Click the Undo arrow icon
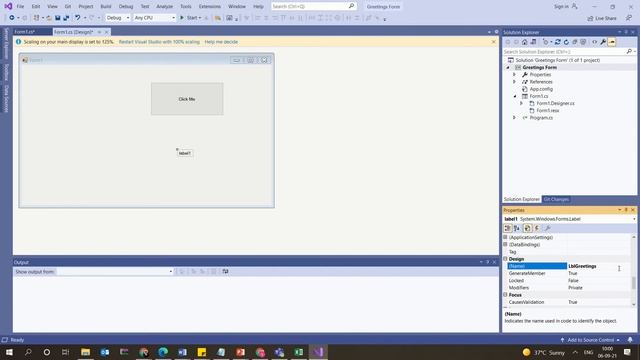Image resolution: width=640 pixels, height=360 pixels. [x=77, y=18]
